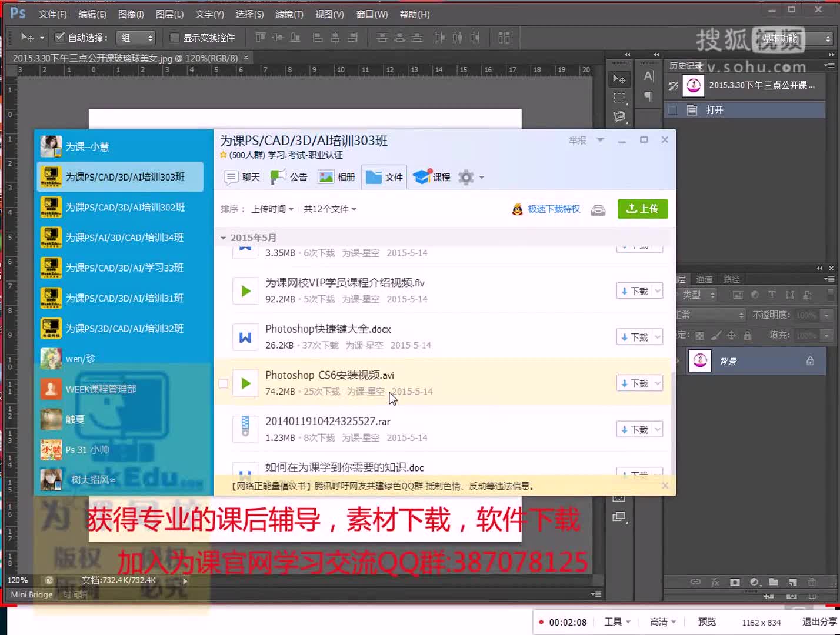The image size is (840, 635).
Task: Click align top edges icon in options bar
Action: [261, 38]
